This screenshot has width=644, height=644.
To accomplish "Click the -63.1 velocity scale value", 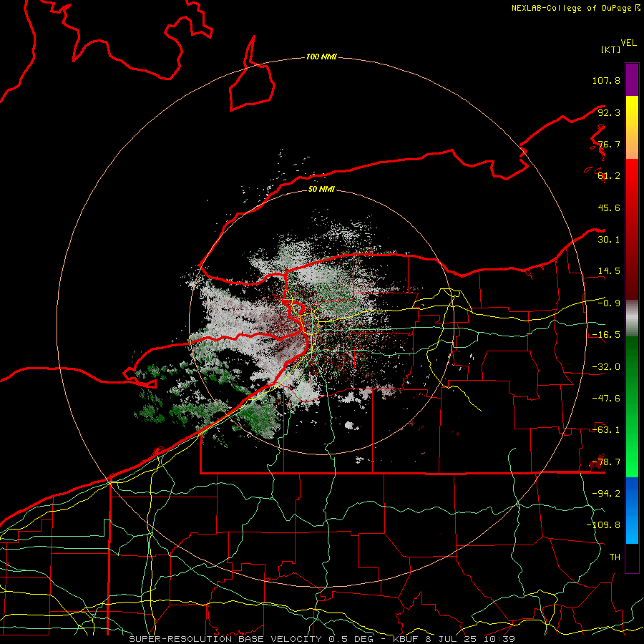I will [x=606, y=430].
